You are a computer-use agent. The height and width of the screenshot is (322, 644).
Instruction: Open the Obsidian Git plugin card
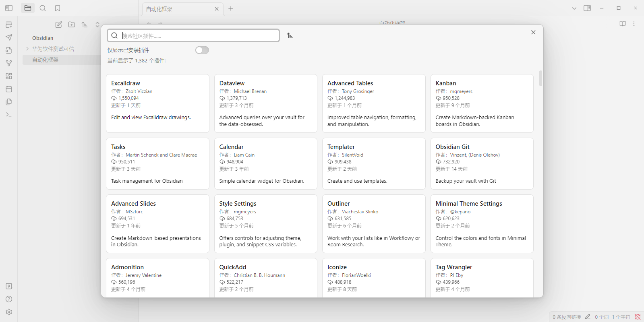coord(482,163)
